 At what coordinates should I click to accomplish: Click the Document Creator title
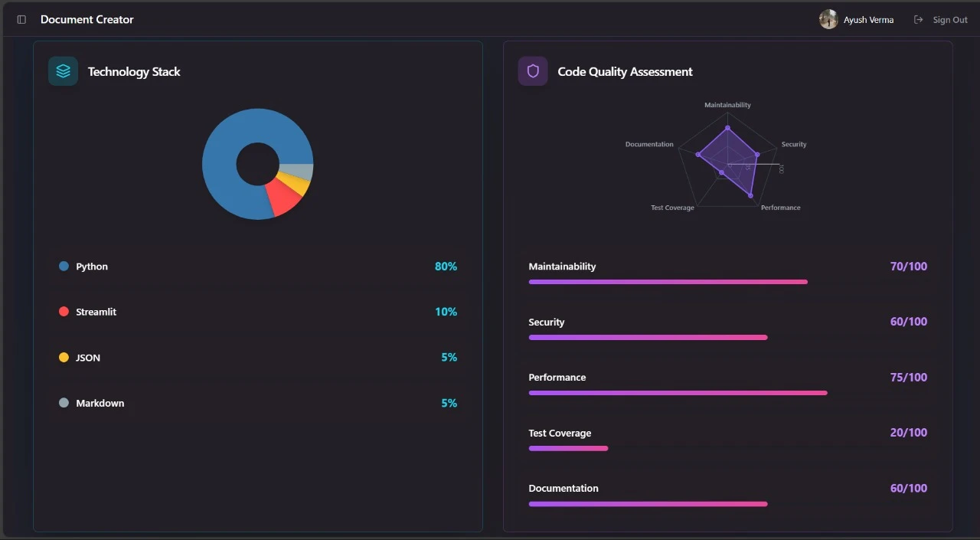pos(87,20)
